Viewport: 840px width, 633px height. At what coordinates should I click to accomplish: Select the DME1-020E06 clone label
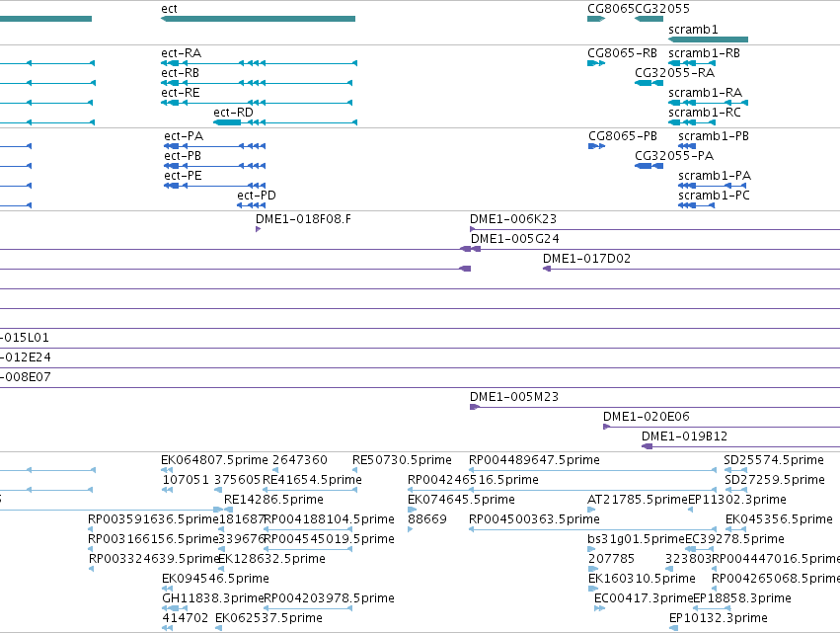[x=647, y=417]
